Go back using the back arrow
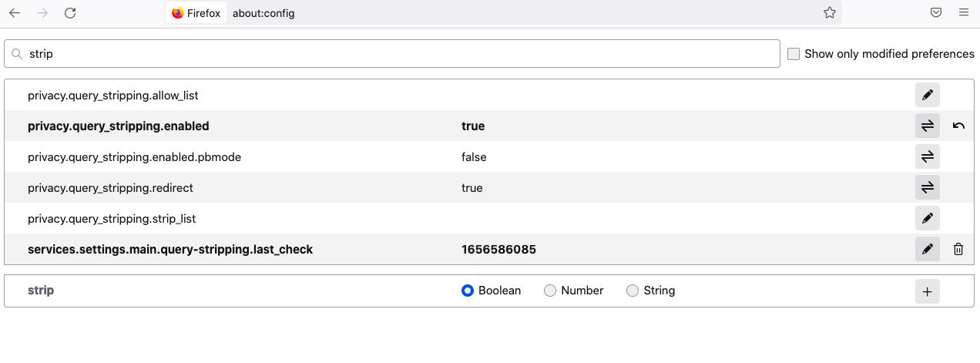 coord(15,13)
